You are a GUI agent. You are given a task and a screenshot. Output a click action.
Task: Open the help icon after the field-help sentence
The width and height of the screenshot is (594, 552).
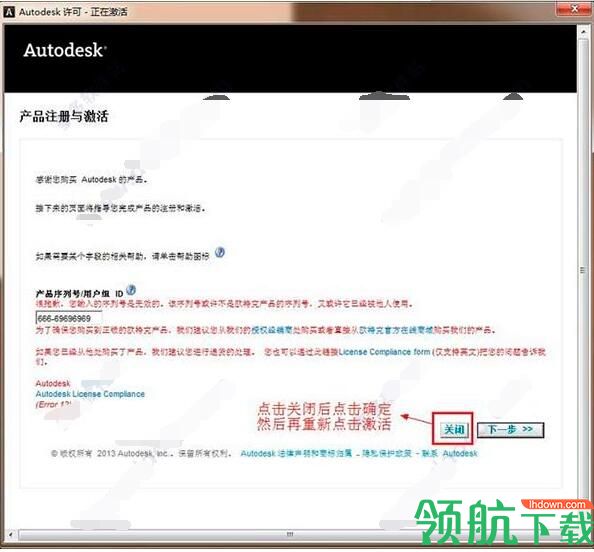pos(220,252)
